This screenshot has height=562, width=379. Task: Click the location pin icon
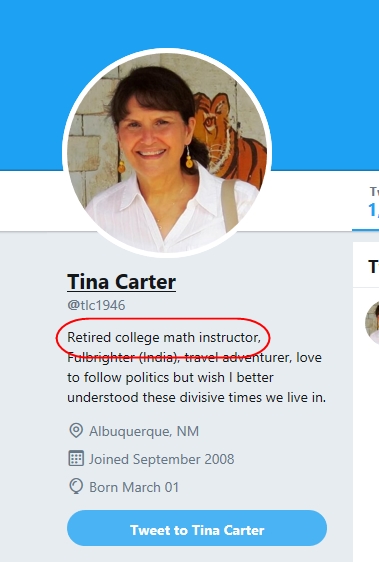coord(76,430)
